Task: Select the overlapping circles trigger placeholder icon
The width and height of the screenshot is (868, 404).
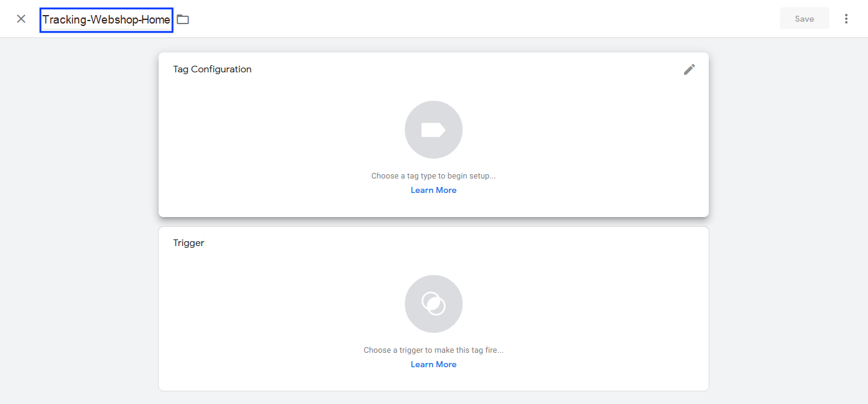Action: point(433,304)
